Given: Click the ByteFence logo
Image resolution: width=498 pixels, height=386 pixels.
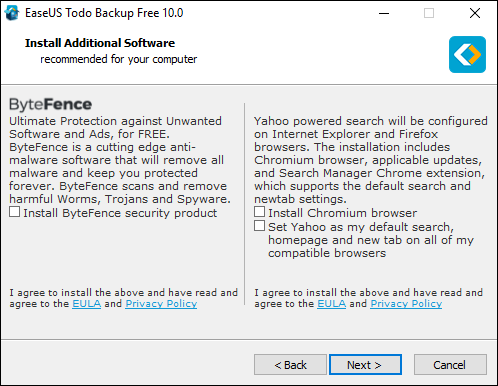Looking at the screenshot, I should (50, 104).
